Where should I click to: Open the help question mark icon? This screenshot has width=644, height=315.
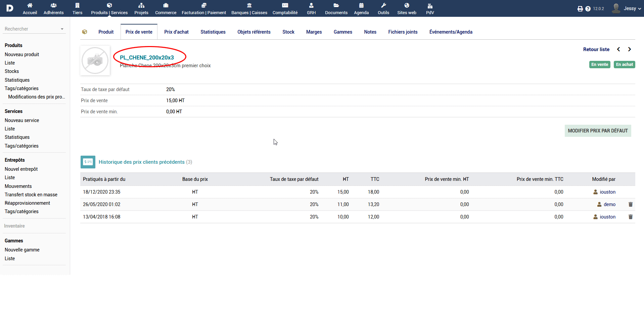click(588, 9)
